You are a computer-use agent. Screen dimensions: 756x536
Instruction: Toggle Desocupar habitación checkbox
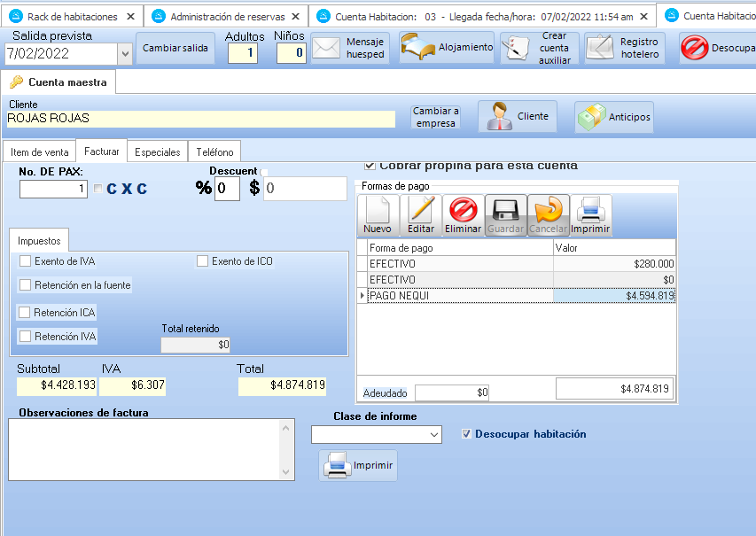tap(467, 434)
